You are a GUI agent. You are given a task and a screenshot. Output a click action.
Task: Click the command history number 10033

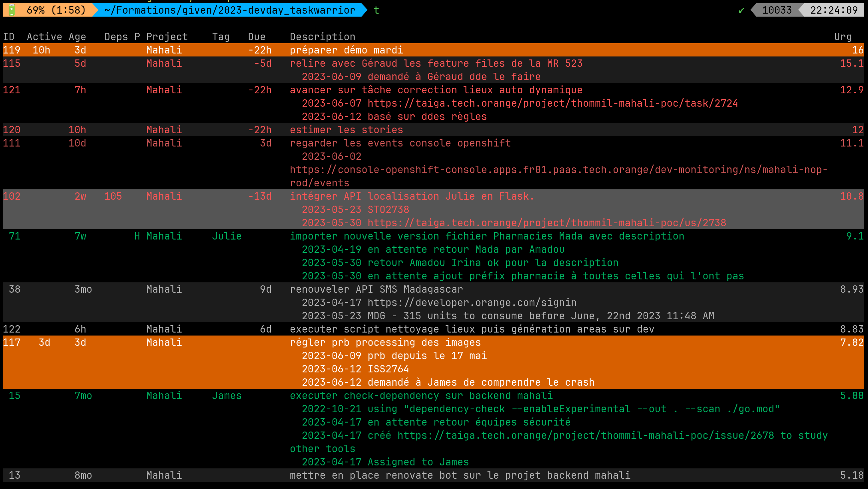pyautogui.click(x=777, y=10)
